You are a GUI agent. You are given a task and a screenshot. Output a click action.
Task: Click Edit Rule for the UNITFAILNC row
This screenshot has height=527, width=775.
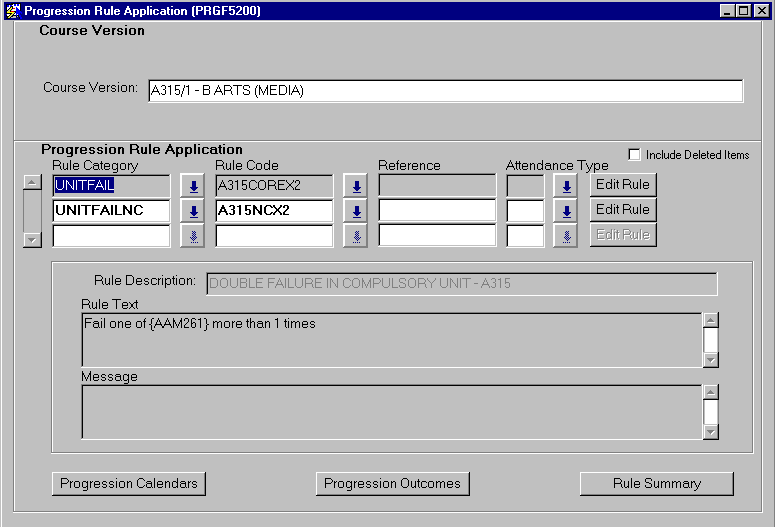[x=622, y=210]
